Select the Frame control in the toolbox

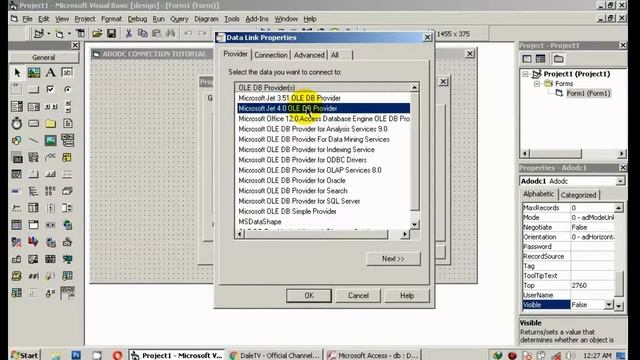(17, 89)
